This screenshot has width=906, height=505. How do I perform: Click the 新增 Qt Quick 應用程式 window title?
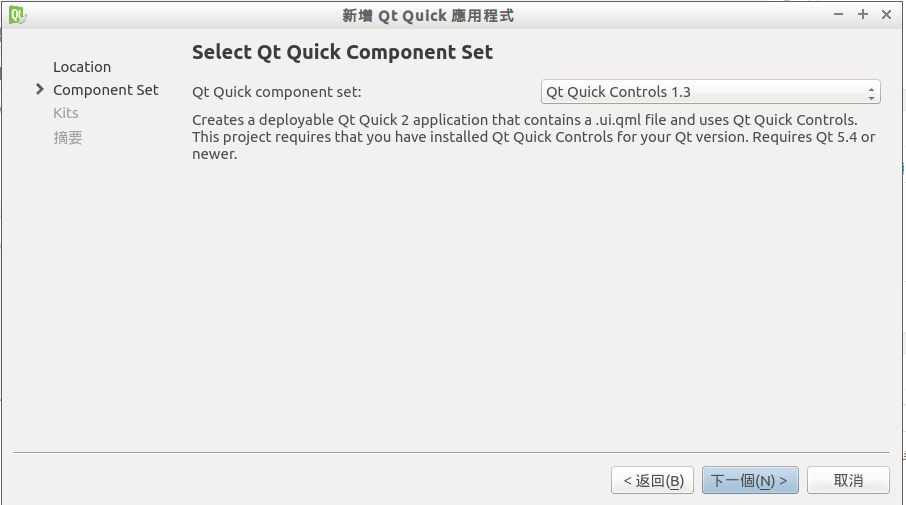click(x=428, y=16)
